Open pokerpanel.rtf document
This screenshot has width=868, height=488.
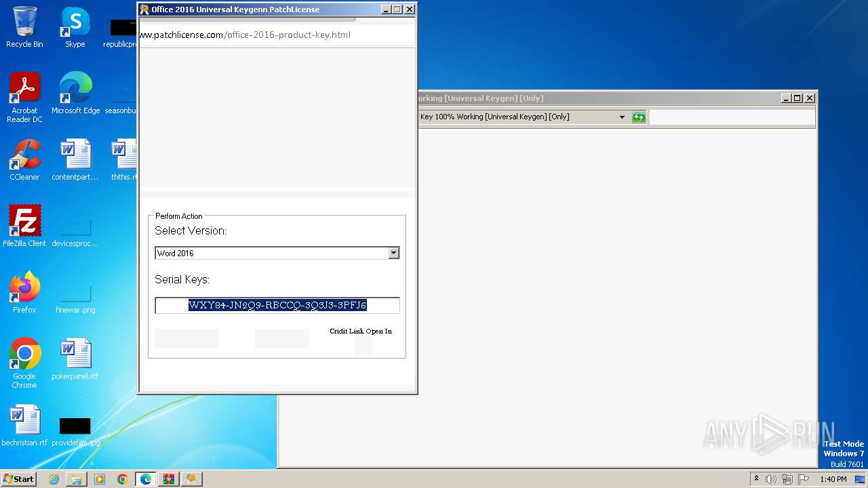click(x=75, y=359)
